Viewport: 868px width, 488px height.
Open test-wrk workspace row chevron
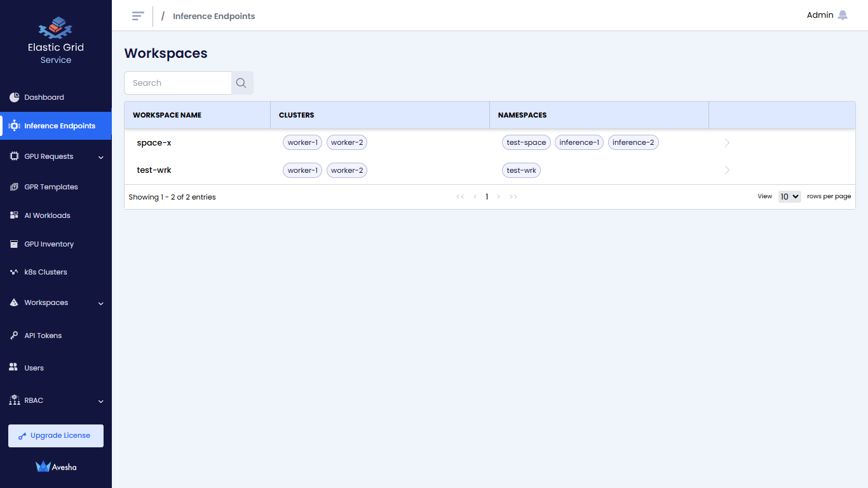728,170
